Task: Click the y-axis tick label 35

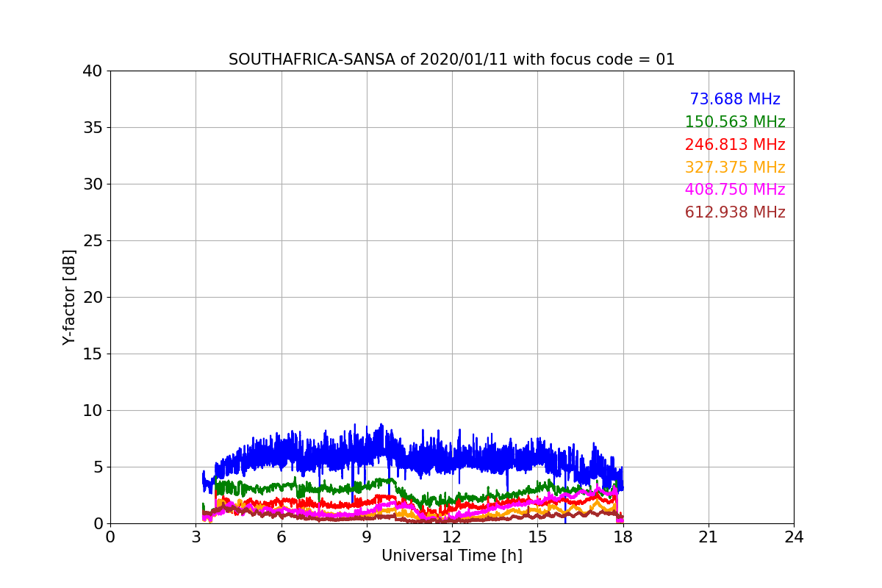Action: pos(93,128)
